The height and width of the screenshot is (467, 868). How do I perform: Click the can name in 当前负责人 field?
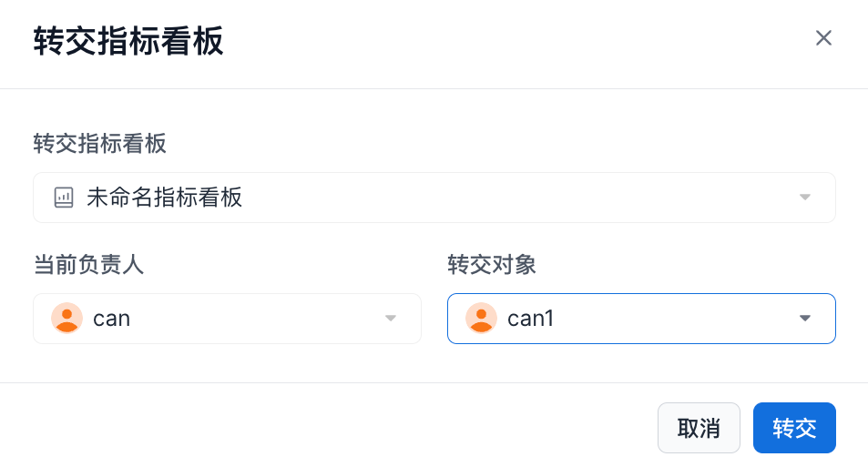(x=112, y=318)
